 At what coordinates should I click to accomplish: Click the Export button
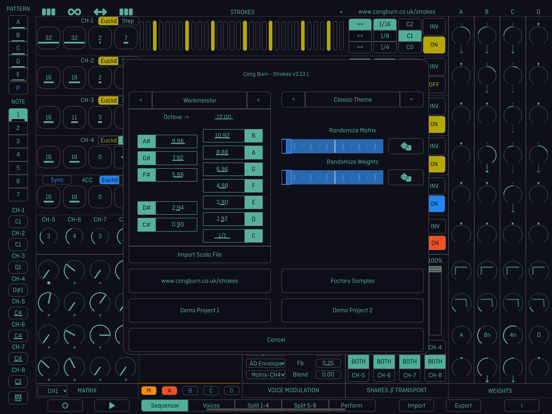tap(463, 406)
